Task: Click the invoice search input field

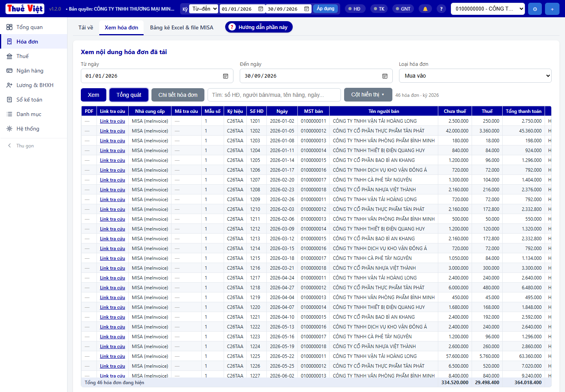Action: click(274, 95)
